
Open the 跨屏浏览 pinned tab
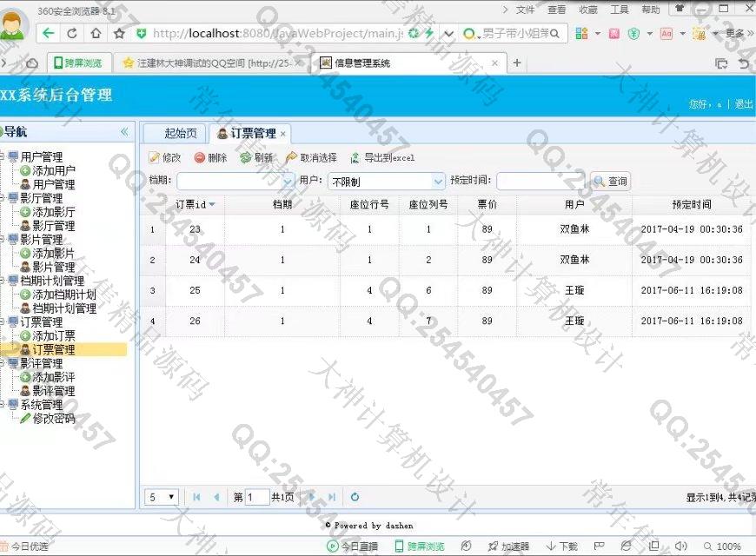tap(78, 63)
